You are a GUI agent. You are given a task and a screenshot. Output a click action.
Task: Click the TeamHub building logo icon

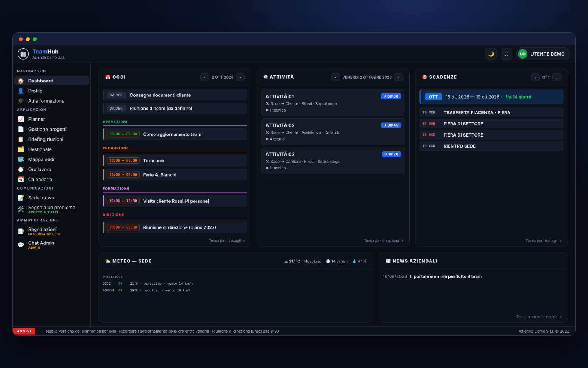click(x=23, y=54)
